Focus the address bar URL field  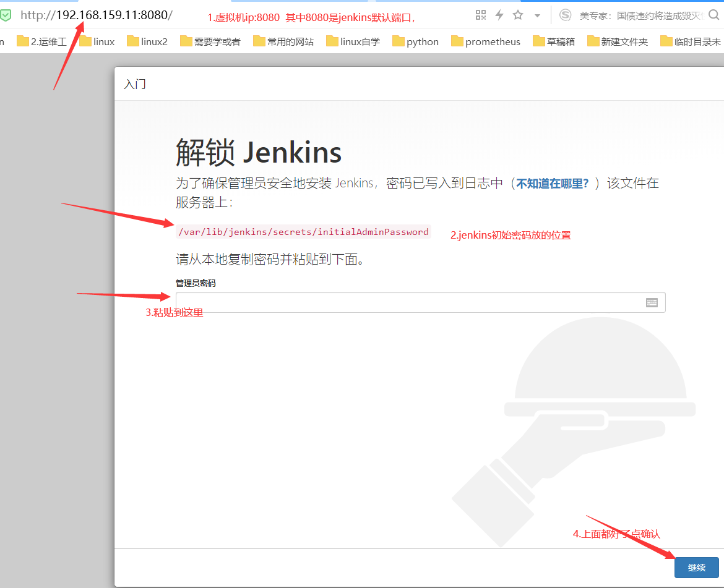tap(97, 15)
